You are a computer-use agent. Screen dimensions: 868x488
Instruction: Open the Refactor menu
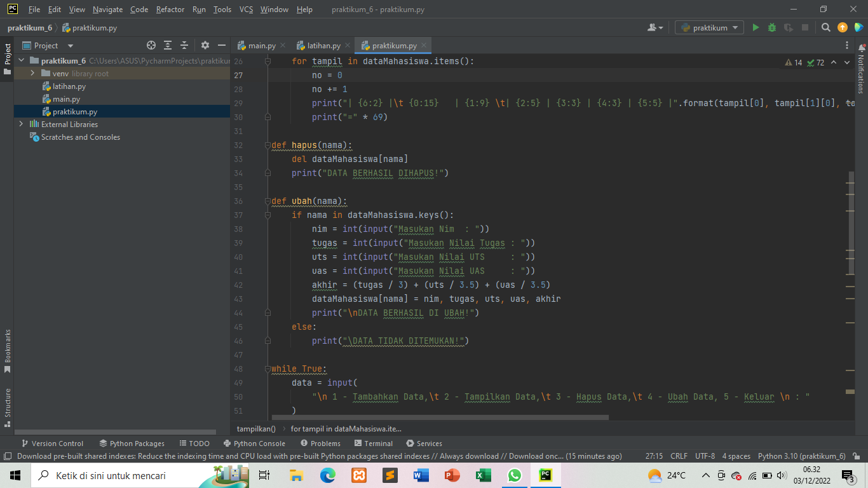coord(170,10)
